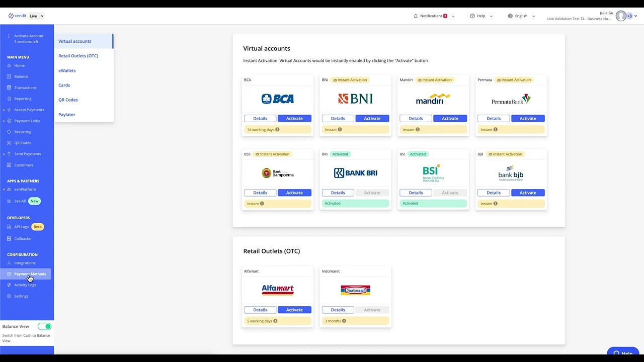Click the Xendit logo
This screenshot has height=362, width=644.
coord(17,16)
